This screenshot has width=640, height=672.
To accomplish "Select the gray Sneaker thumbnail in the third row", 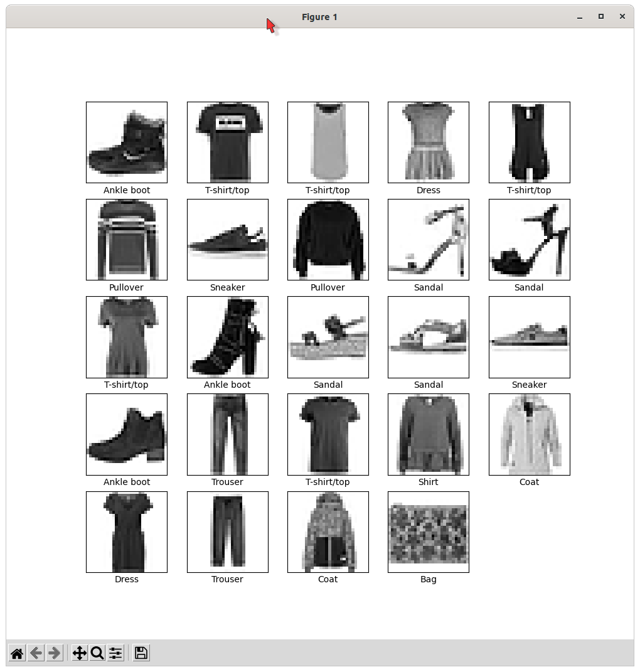I will (529, 337).
